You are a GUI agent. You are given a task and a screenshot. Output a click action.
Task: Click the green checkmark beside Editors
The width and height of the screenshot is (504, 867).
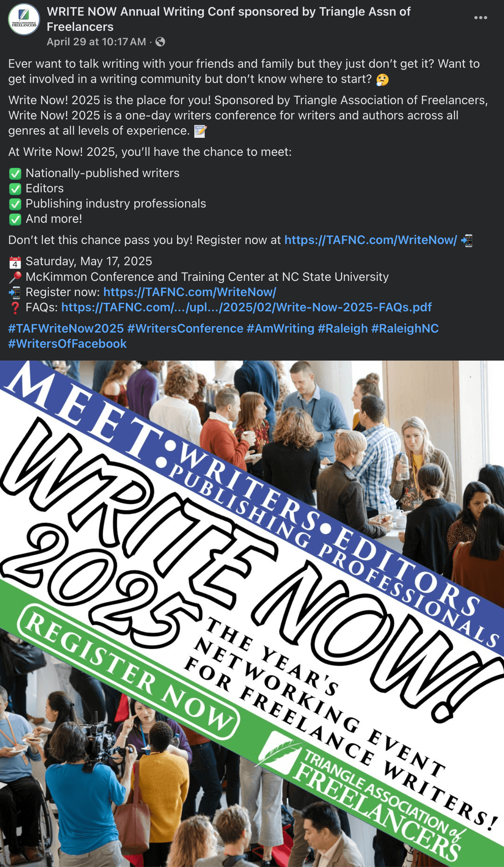[15, 189]
